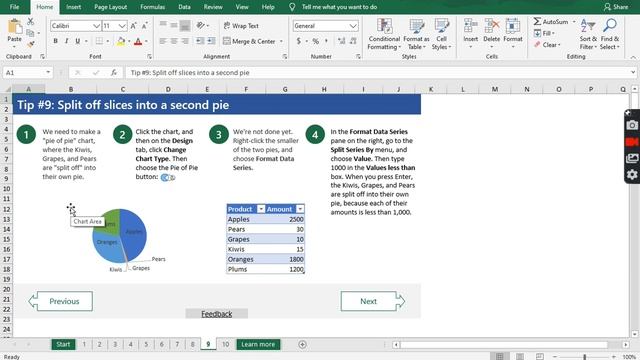Click the Previous button
Image resolution: width=640 pixels, height=360 pixels.
click(x=61, y=301)
